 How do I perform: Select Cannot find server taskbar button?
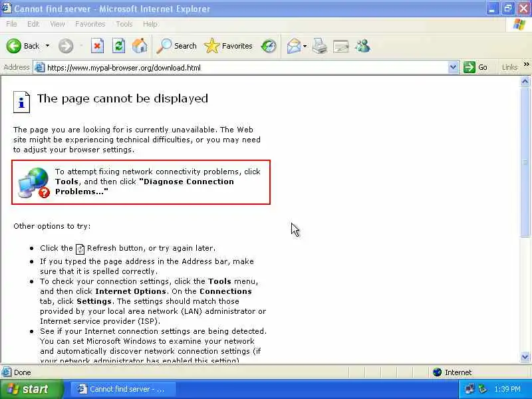123,389
